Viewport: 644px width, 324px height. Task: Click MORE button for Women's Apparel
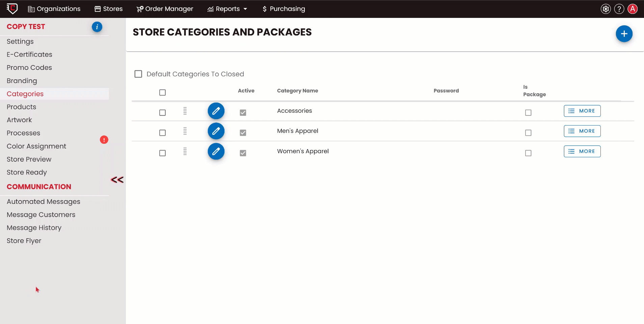[x=582, y=152]
